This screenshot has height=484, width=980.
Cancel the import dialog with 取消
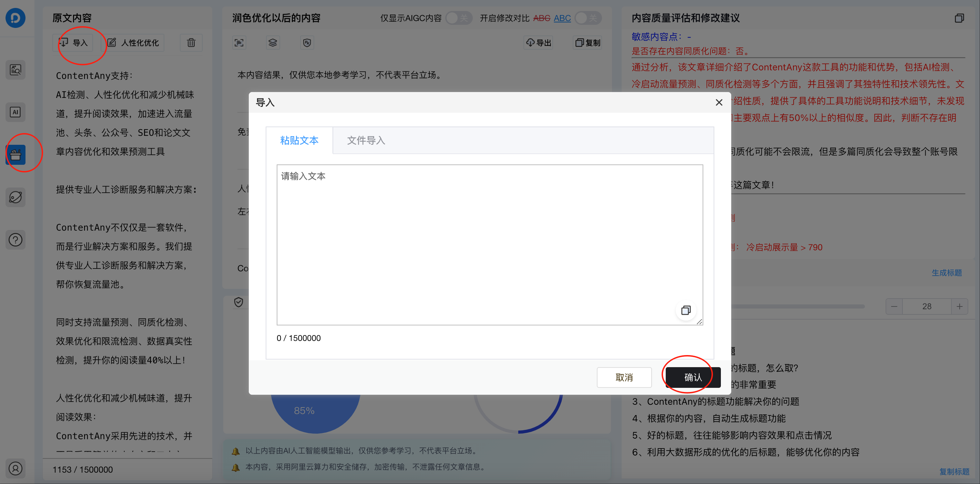click(x=624, y=377)
